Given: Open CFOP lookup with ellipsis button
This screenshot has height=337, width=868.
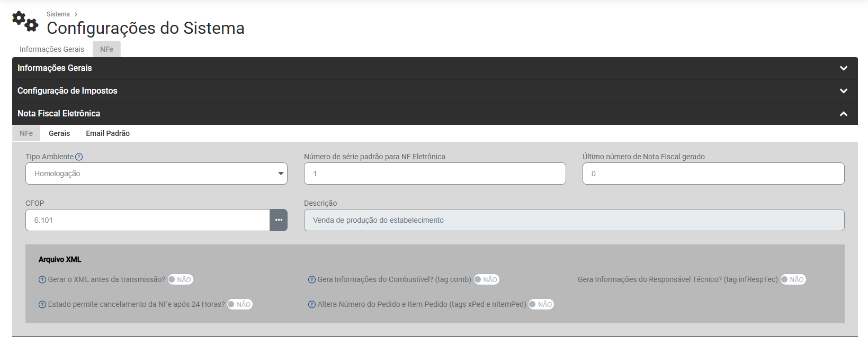Looking at the screenshot, I should click(279, 220).
